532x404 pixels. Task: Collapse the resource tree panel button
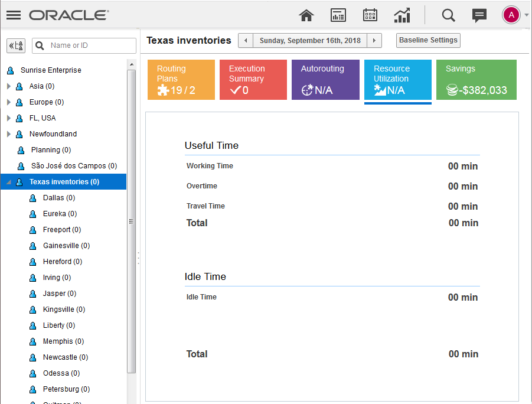pyautogui.click(x=16, y=45)
